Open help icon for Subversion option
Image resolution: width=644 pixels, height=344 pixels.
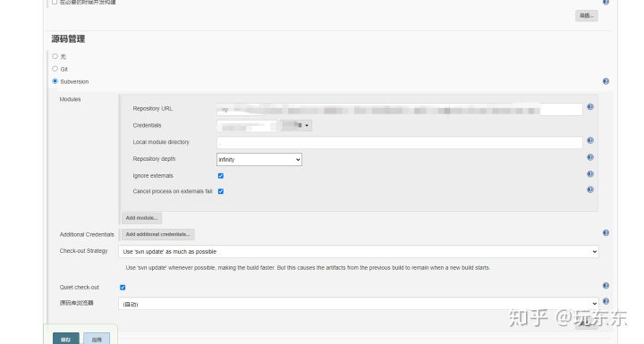pyautogui.click(x=606, y=81)
